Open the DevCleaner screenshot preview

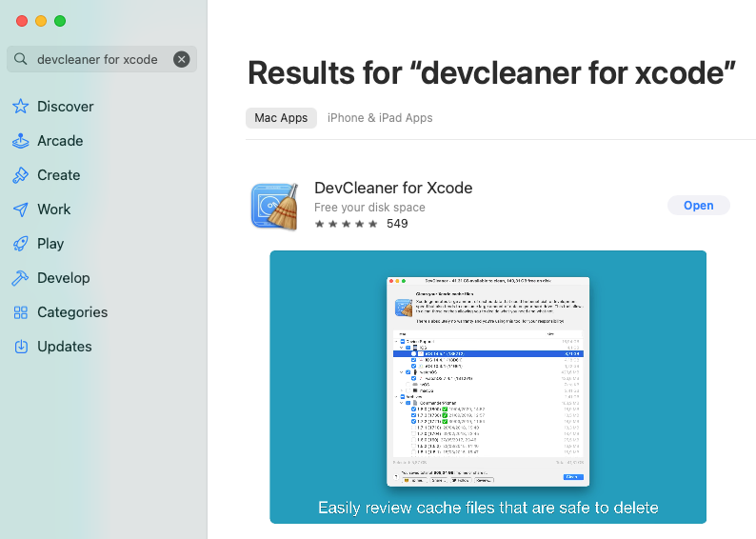tap(487, 388)
